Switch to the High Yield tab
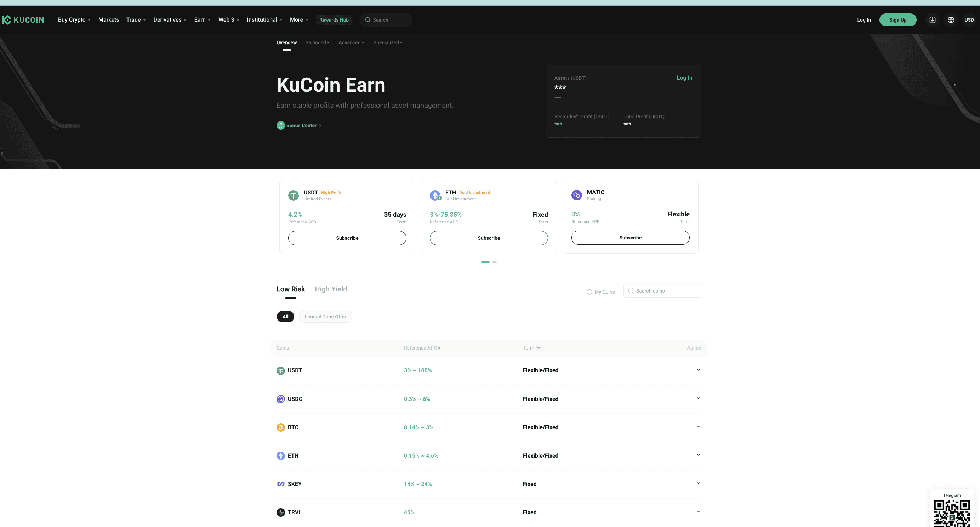 click(x=331, y=289)
